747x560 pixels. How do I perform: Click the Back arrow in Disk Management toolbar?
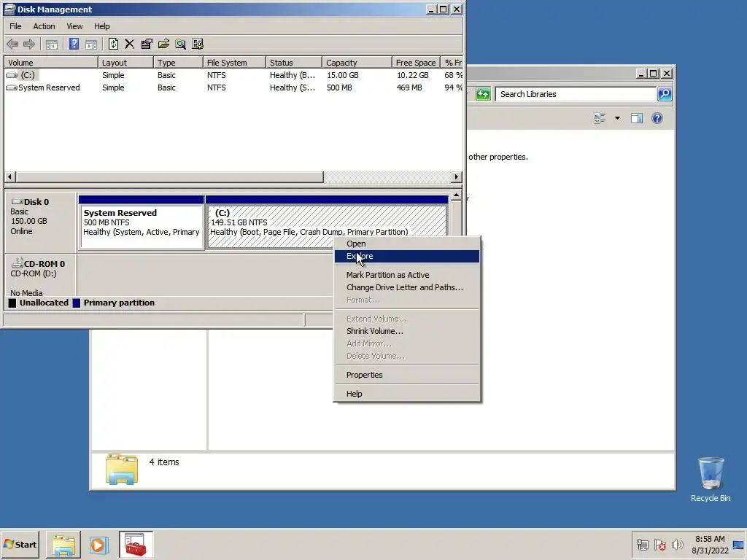point(12,44)
